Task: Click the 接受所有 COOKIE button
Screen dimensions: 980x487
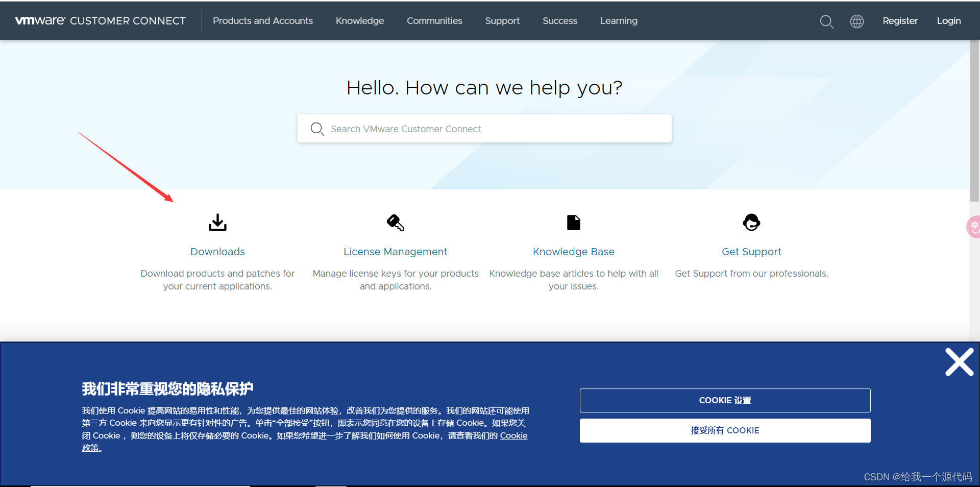Action: click(x=725, y=430)
